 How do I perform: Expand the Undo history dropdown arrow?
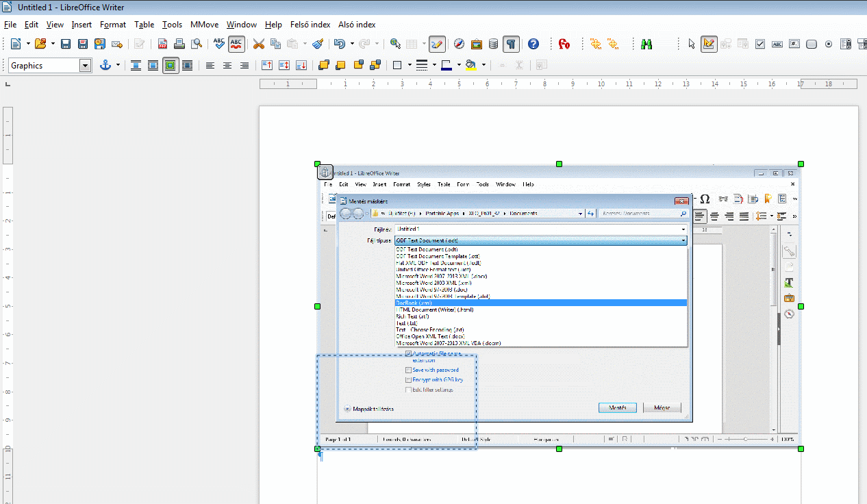coord(352,44)
